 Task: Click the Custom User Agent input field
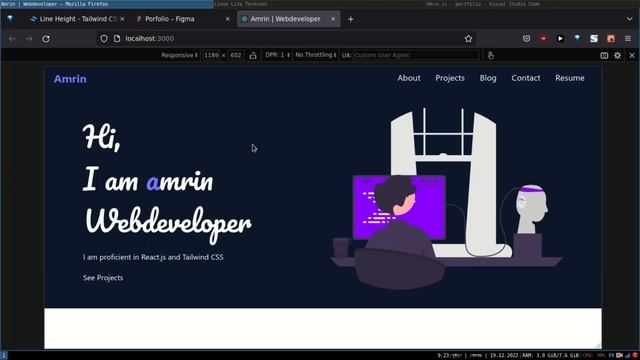[416, 55]
